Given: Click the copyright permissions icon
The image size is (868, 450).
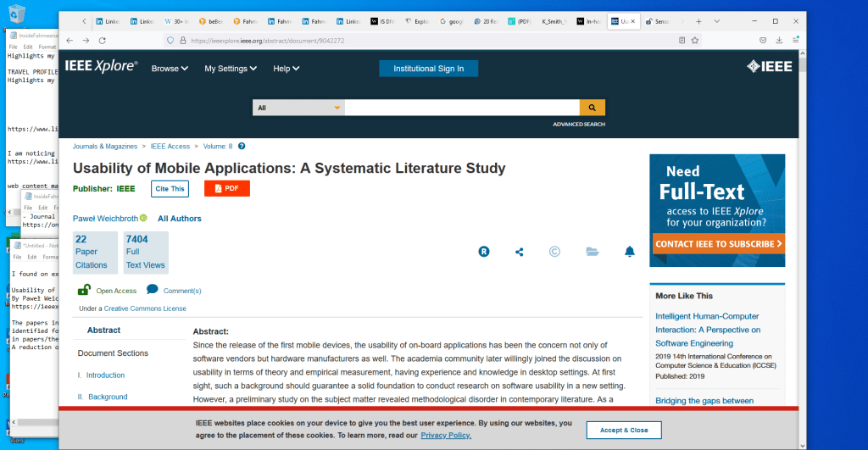Looking at the screenshot, I should [554, 252].
